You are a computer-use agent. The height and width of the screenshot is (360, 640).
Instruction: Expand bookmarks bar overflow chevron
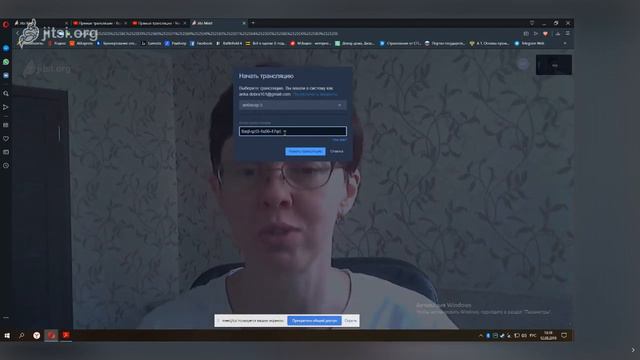tap(565, 43)
